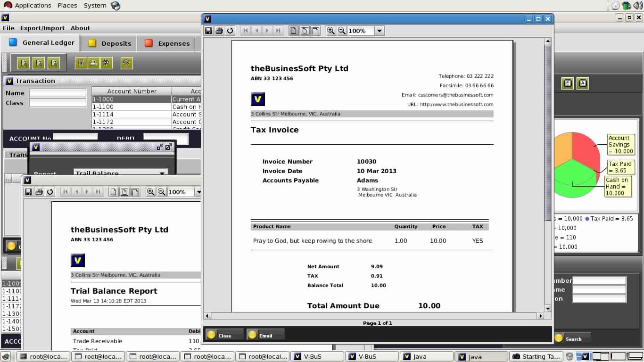This screenshot has width=644, height=362.
Task: Click the web browser globe launcher icon
Action: tap(116, 6)
